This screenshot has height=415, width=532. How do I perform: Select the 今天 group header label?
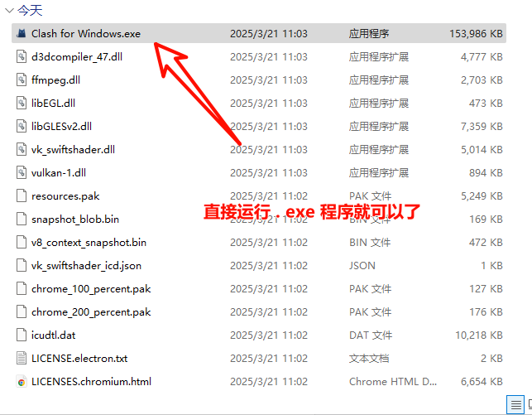point(31,12)
